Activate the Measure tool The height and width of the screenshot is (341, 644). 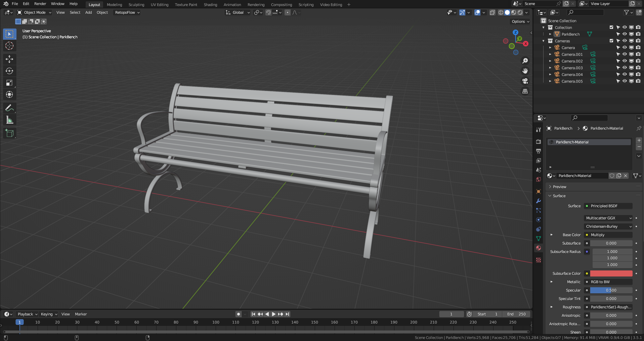coord(9,120)
